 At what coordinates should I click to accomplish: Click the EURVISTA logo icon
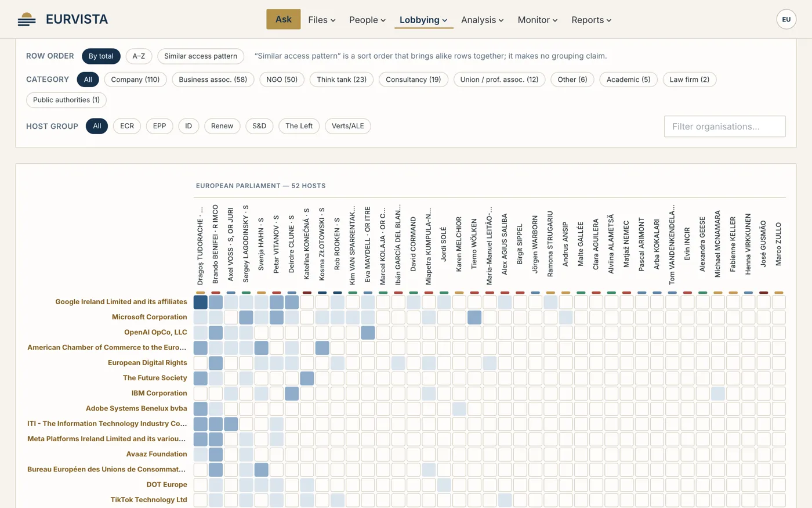[27, 19]
